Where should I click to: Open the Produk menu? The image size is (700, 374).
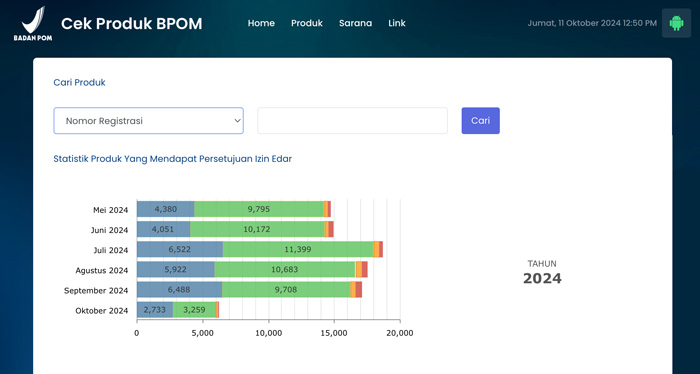(x=307, y=23)
